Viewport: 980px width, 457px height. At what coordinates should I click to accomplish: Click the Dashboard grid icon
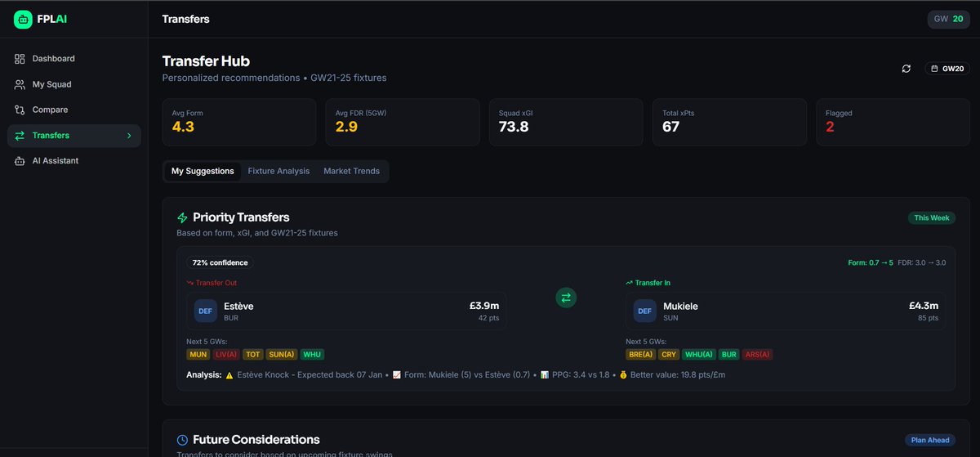coord(20,59)
